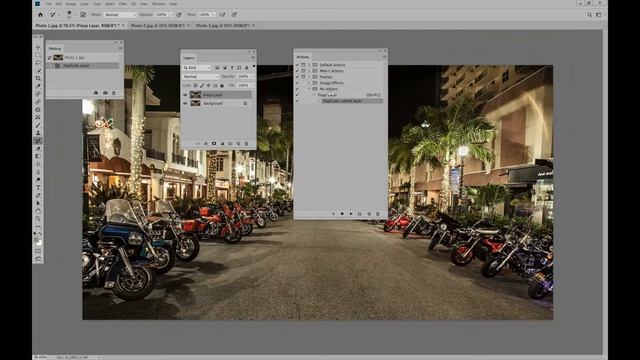Viewport: 640px width, 360px height.
Task: Select the Move tool
Action: [38, 47]
